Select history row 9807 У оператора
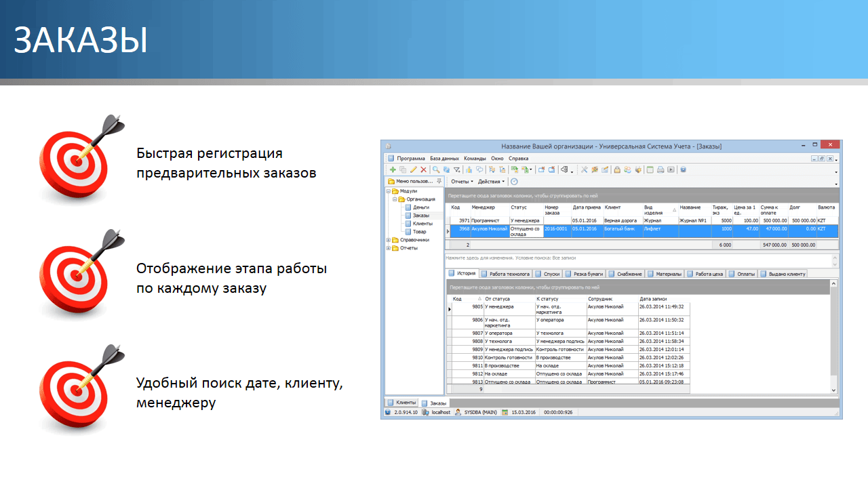868x488 pixels. 570,333
